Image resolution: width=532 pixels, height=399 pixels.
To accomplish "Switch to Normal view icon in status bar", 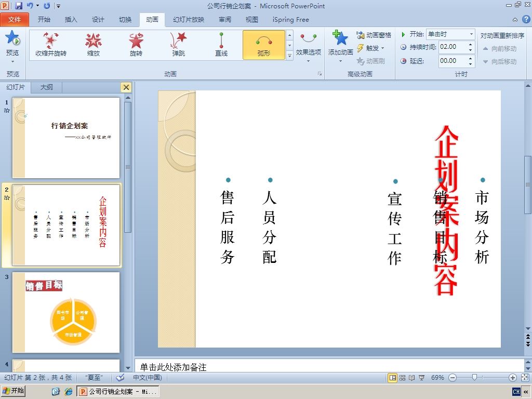I will (393, 378).
